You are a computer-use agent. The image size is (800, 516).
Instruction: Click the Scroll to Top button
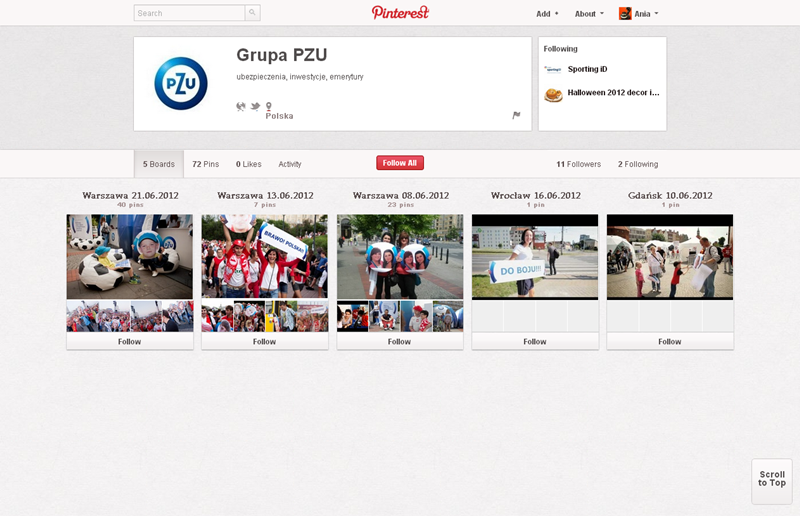[x=771, y=479]
